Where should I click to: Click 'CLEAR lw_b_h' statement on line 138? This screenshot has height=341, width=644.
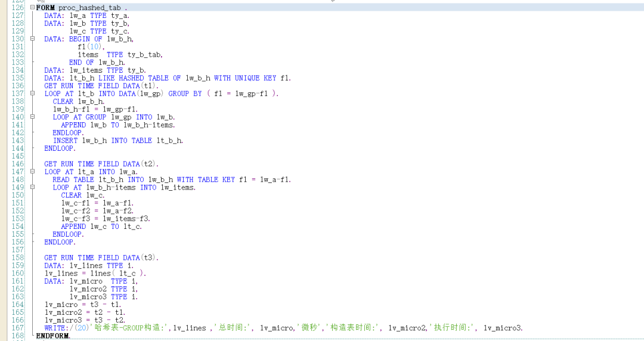78,101
